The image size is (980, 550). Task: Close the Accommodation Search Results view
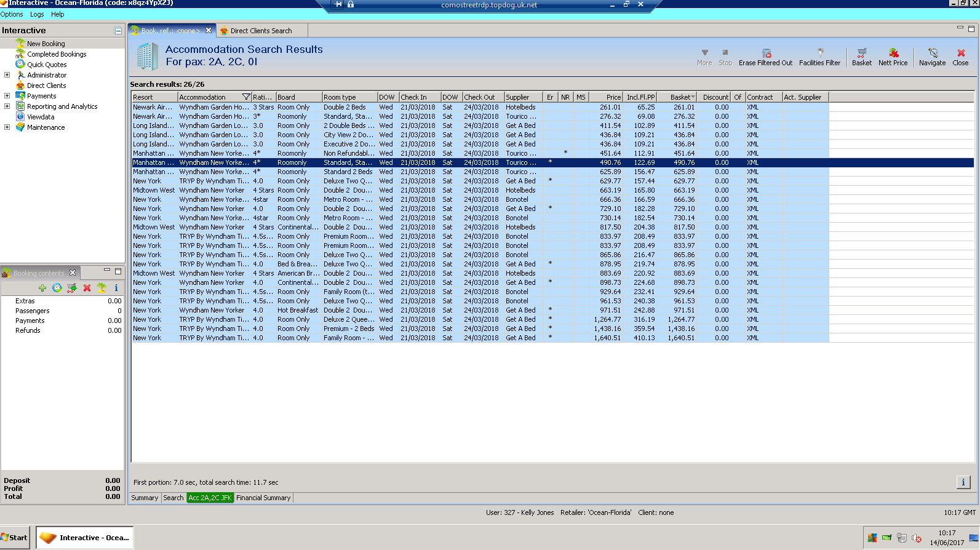(960, 57)
